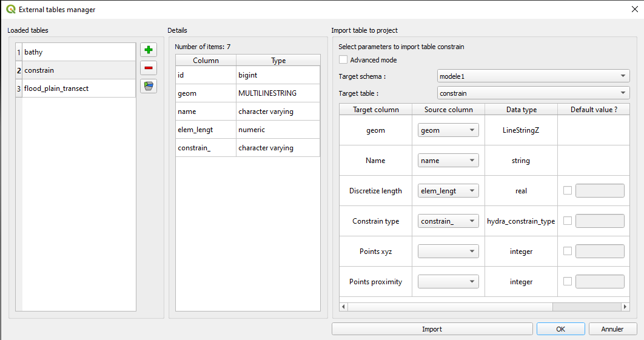The width and height of the screenshot is (644, 340).
Task: Click the id cell in Details
Action: click(206, 75)
